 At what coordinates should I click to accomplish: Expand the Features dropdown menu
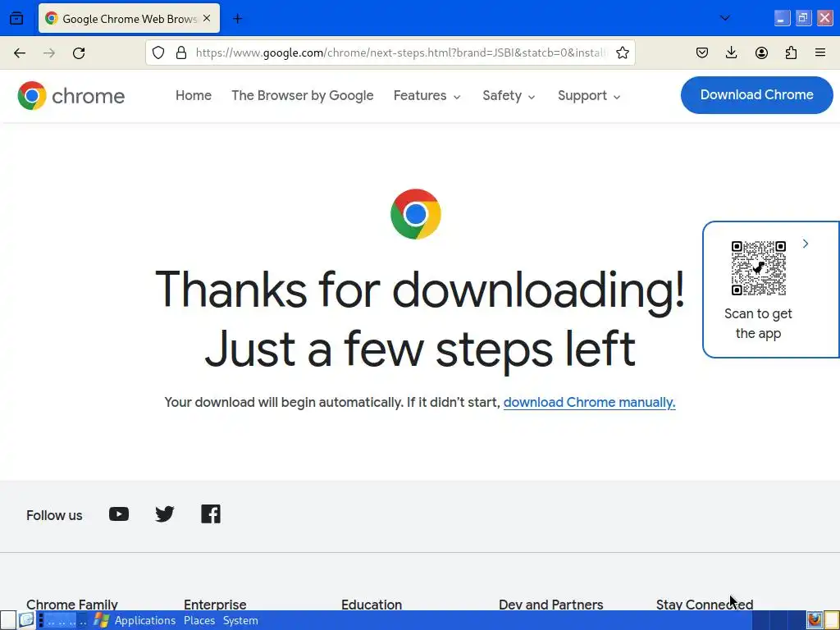[427, 95]
